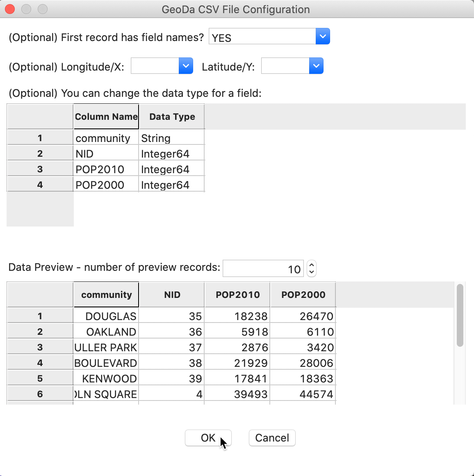Change the data type of POP2010

click(x=171, y=169)
